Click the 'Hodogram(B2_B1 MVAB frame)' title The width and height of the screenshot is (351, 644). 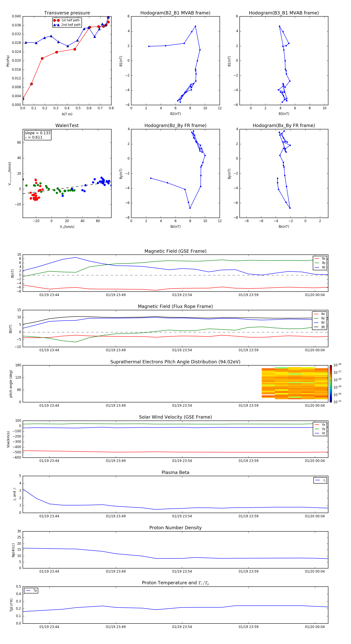175,13
